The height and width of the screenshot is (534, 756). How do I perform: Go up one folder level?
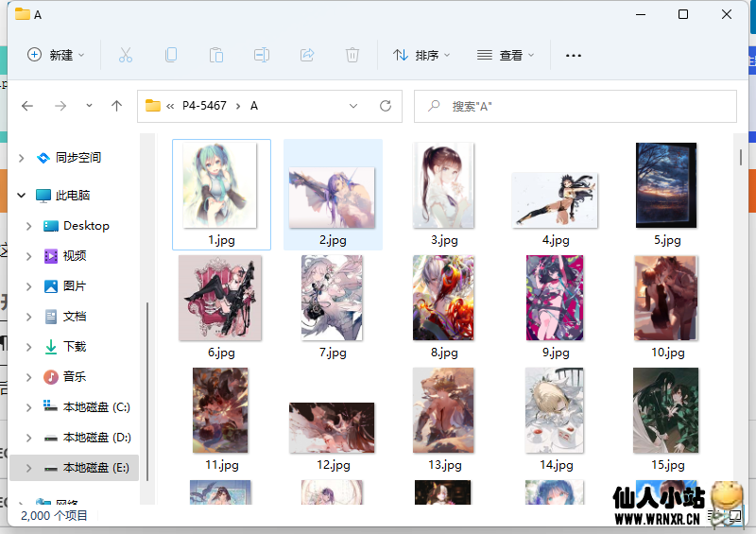(x=116, y=106)
